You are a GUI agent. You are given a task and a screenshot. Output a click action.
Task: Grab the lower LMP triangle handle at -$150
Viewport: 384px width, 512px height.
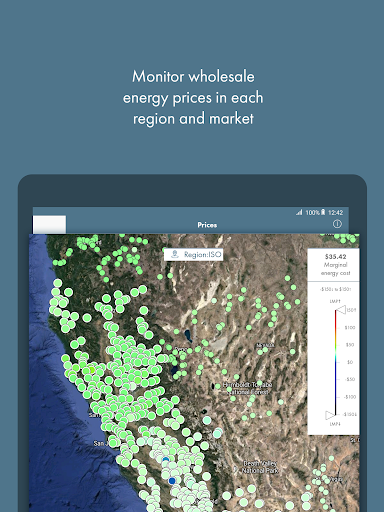coord(330,415)
